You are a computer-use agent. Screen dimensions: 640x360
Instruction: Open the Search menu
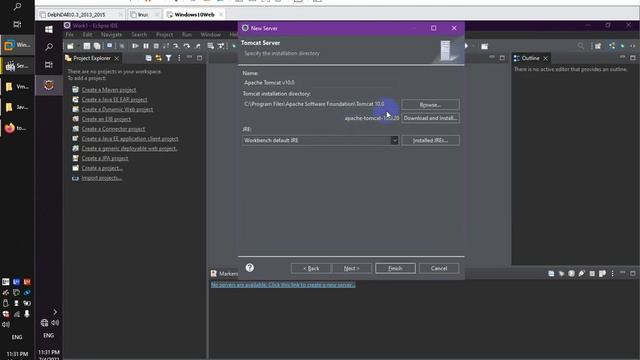[139, 35]
